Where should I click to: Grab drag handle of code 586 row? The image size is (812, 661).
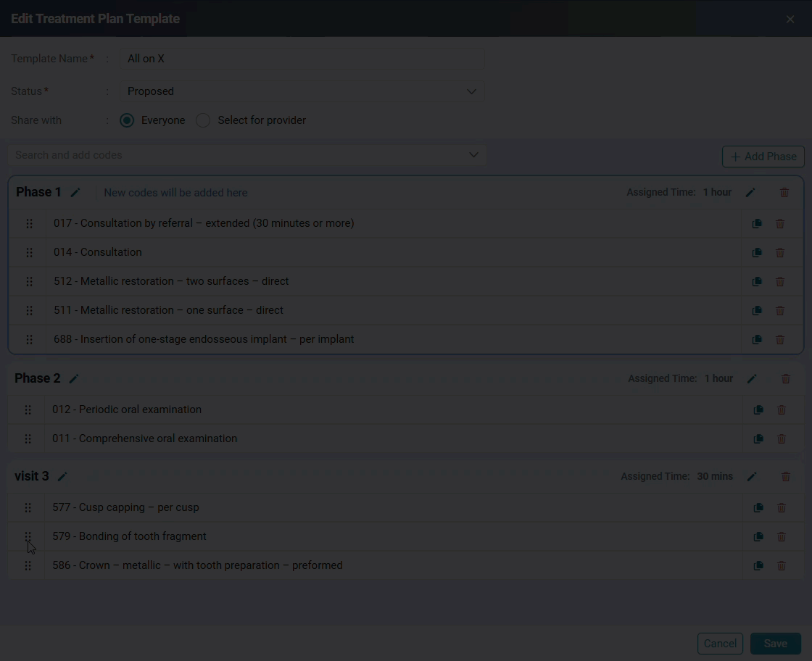pyautogui.click(x=28, y=566)
